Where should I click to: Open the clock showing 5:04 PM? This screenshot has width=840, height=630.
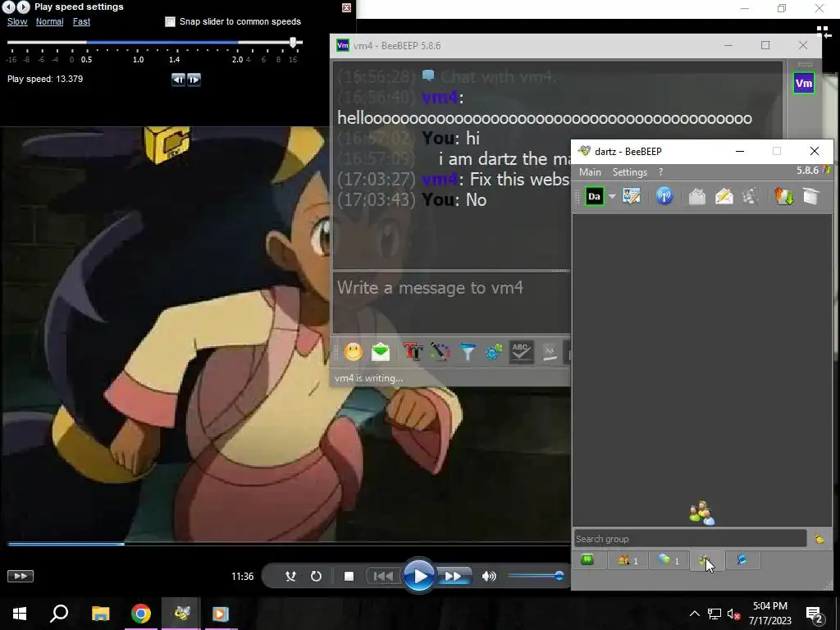[x=769, y=614]
